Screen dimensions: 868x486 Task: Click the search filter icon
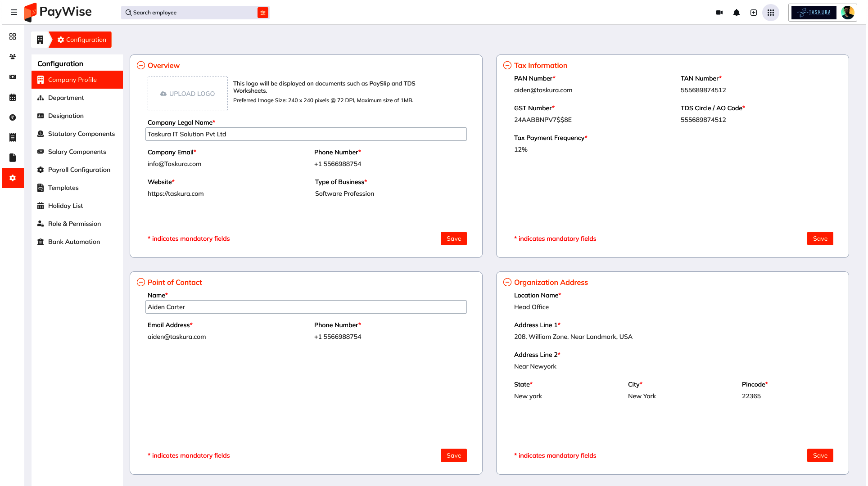coord(263,13)
